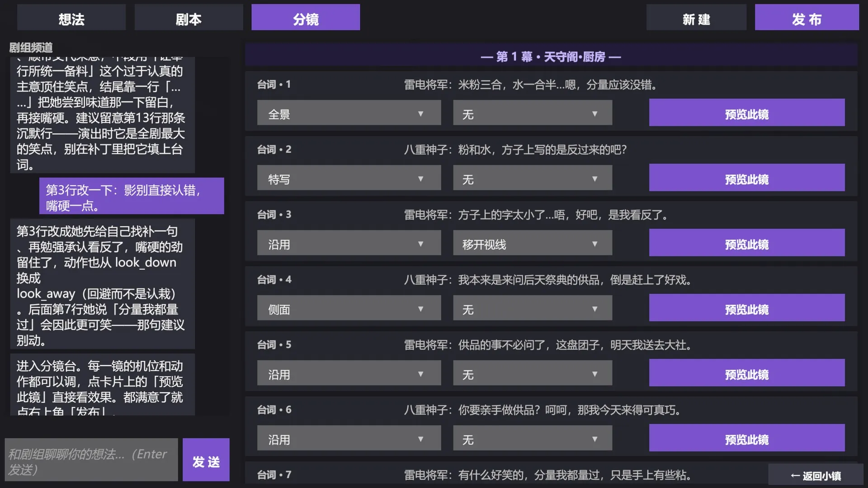Preview shot for 台词 2
The width and height of the screenshot is (868, 488).
747,178
